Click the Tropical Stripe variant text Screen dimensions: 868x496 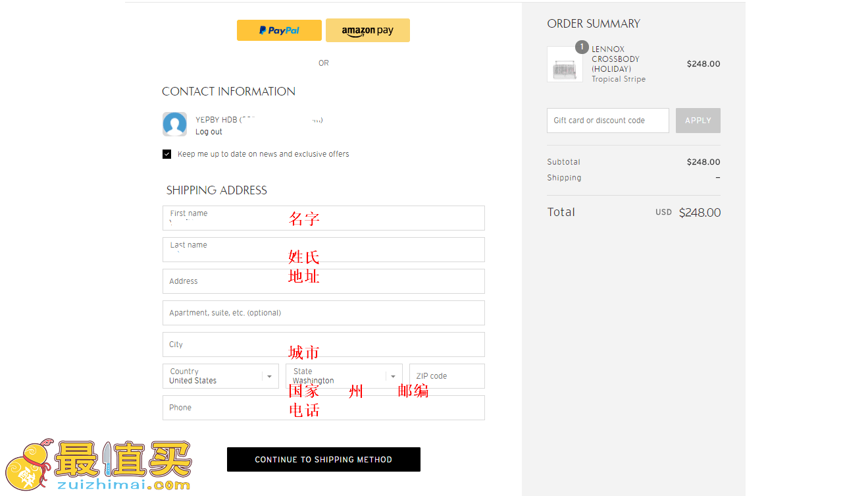pos(619,79)
